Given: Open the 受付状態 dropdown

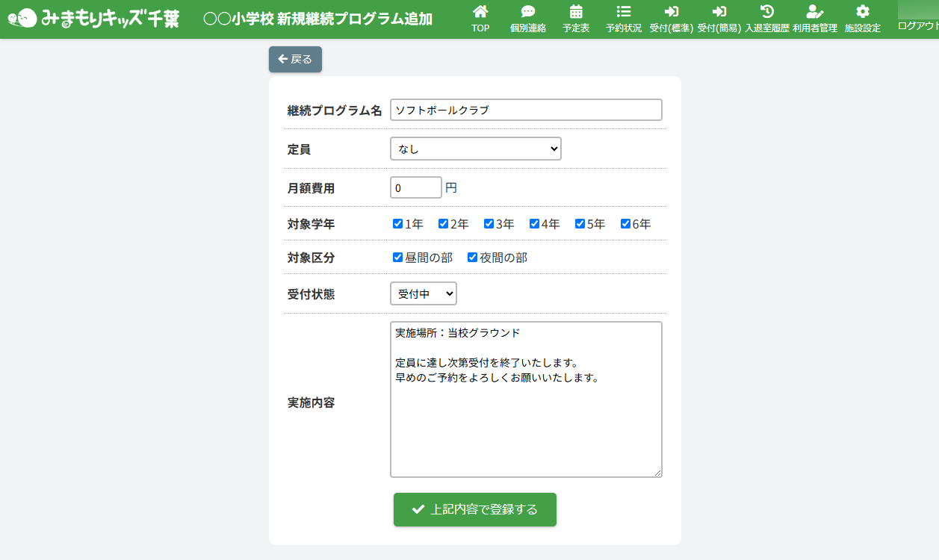Looking at the screenshot, I should 423,294.
